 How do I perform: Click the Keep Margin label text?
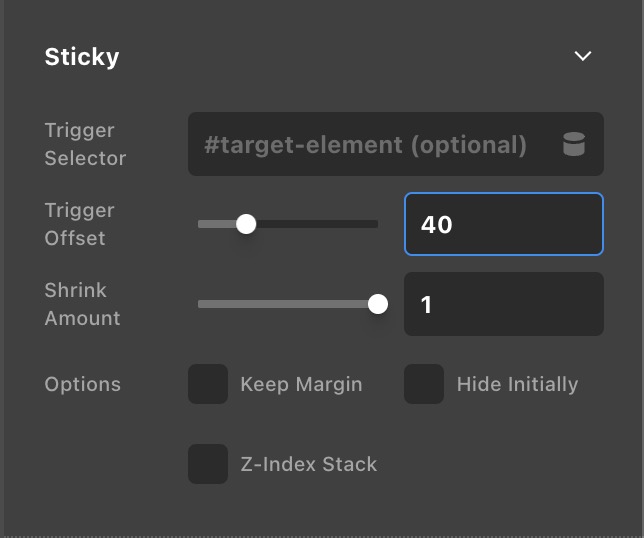pyautogui.click(x=301, y=384)
